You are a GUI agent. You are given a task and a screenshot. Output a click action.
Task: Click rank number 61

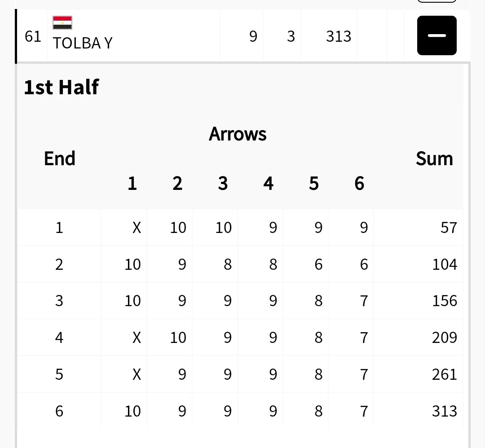point(33,36)
